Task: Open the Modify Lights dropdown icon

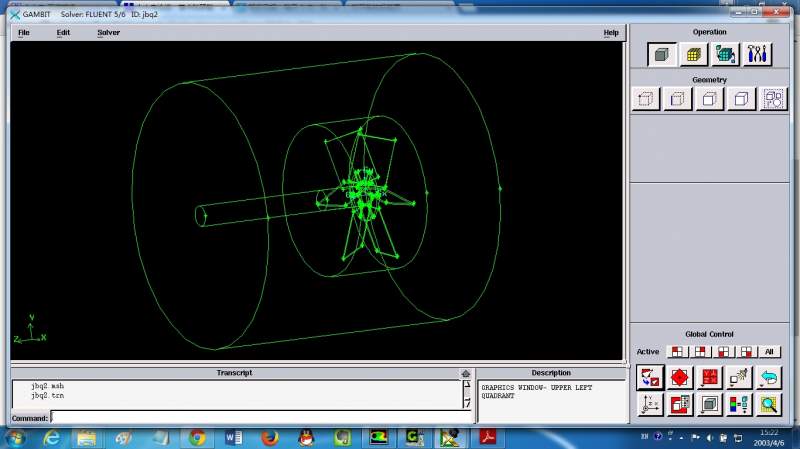Action: coord(739,378)
